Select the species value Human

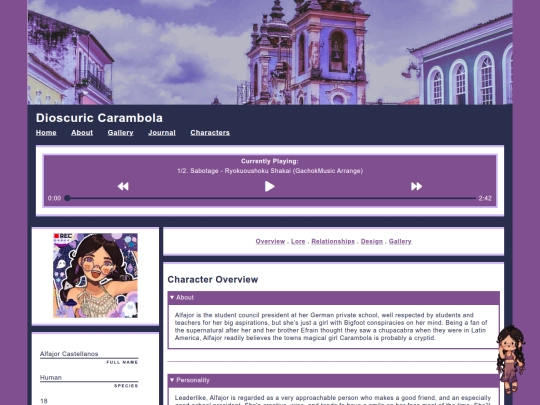pos(51,377)
